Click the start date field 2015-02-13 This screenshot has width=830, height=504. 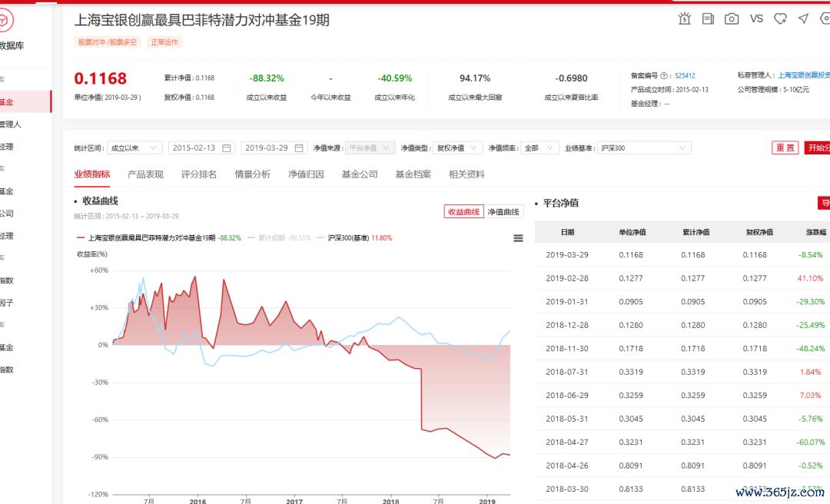coord(201,148)
